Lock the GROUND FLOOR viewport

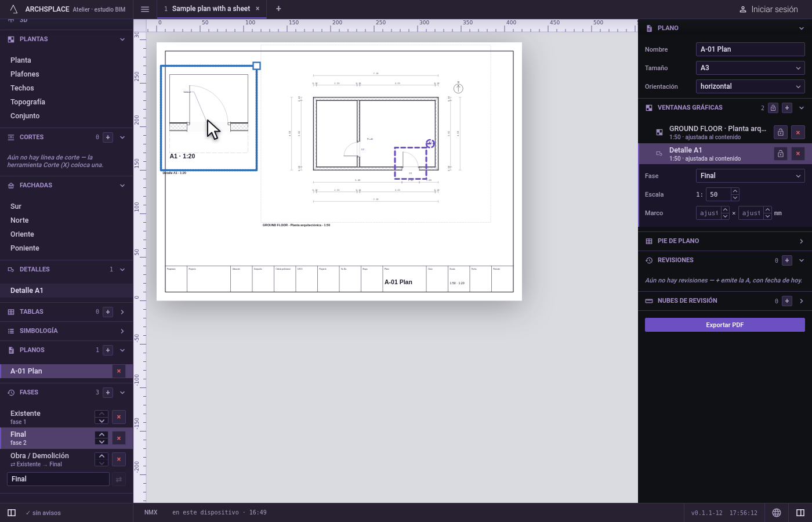point(781,132)
